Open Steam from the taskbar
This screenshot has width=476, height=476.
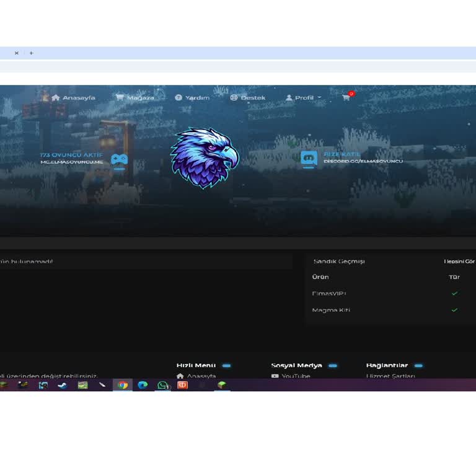point(63,386)
